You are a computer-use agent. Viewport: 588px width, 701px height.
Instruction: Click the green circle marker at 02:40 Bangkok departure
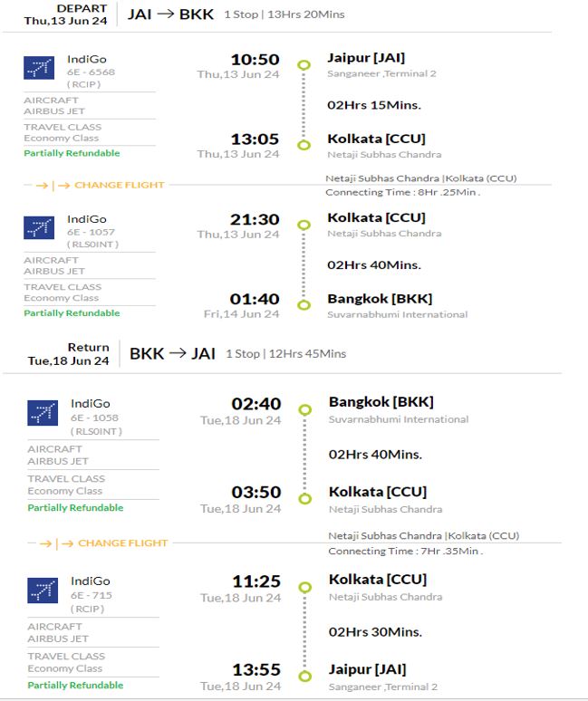[305, 409]
